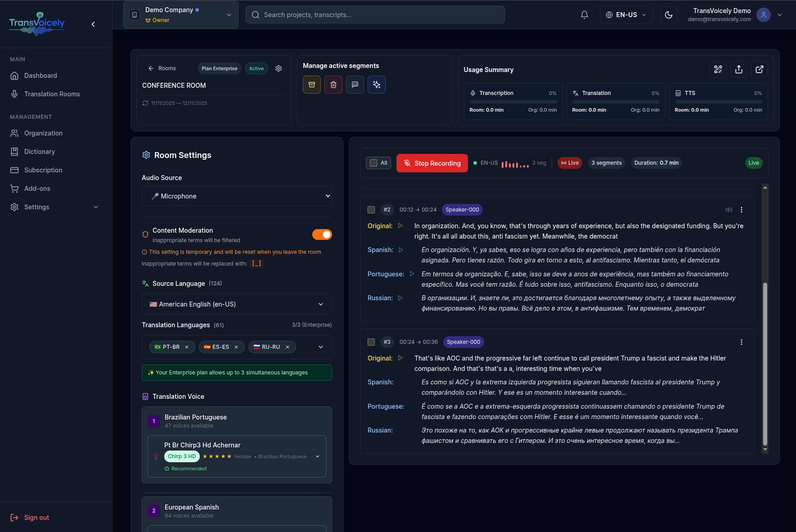796x532 pixels.
Task: Open the segment comments icon
Action: tap(355, 84)
